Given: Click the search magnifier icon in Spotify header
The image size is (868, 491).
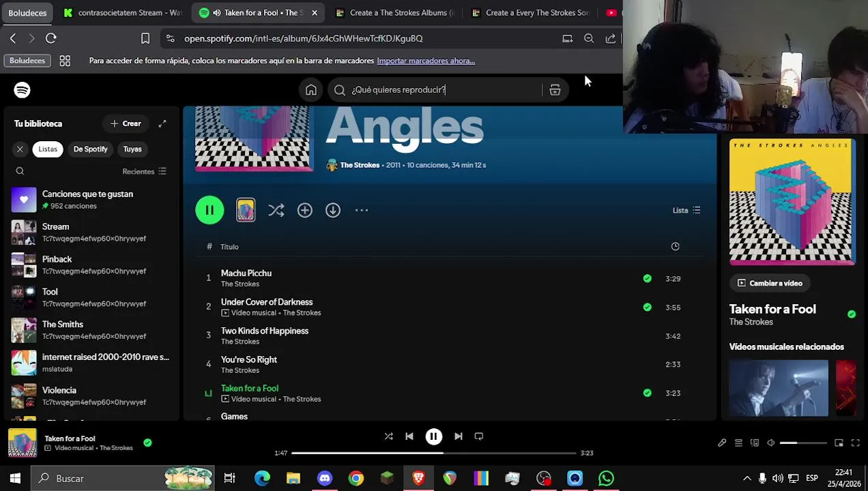Looking at the screenshot, I should (340, 90).
